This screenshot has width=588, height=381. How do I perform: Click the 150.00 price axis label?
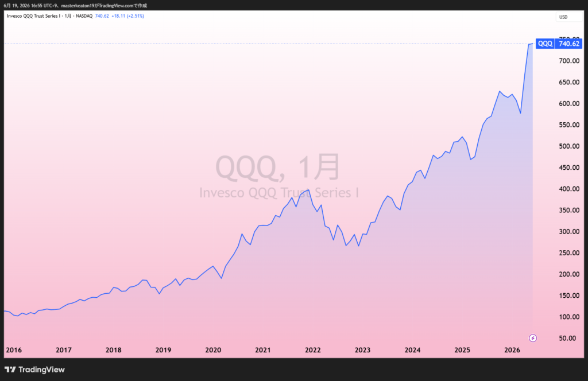coord(569,296)
